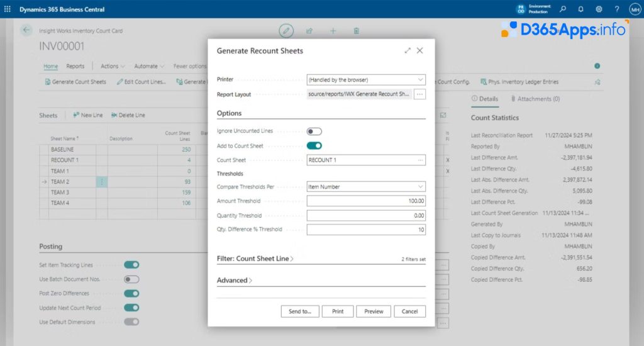Image resolution: width=644 pixels, height=346 pixels.
Task: Click New Line in Sheets toolbar
Action: pos(88,116)
